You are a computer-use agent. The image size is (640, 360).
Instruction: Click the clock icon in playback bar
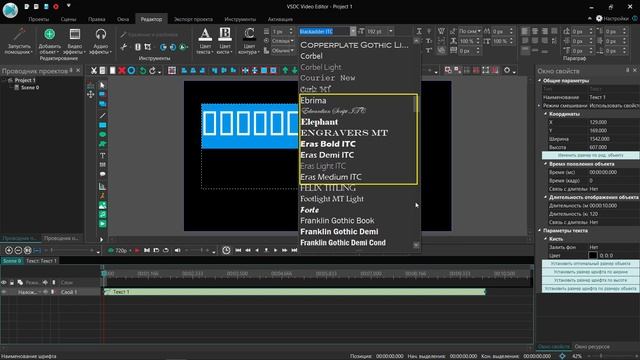[226, 250]
